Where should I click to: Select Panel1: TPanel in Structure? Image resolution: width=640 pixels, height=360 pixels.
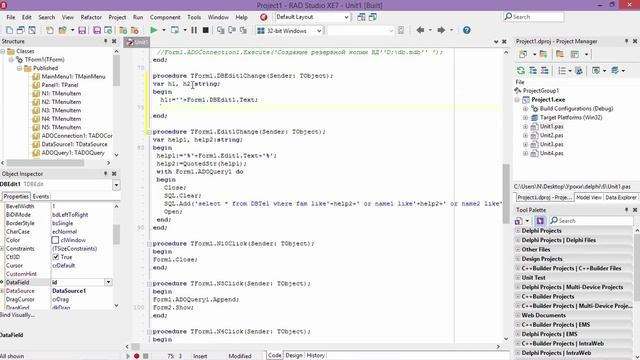coord(60,85)
